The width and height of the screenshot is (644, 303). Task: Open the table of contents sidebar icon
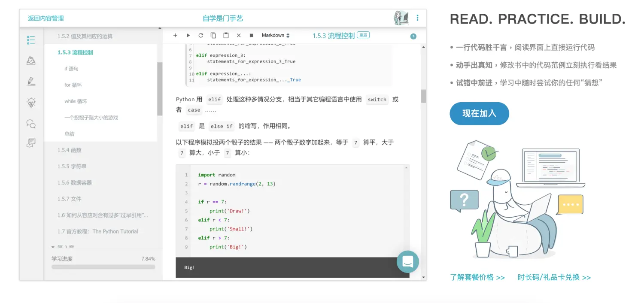(x=31, y=40)
